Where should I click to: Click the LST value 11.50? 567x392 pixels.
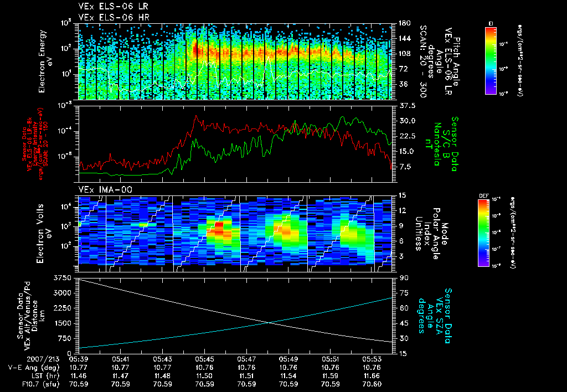click(204, 376)
